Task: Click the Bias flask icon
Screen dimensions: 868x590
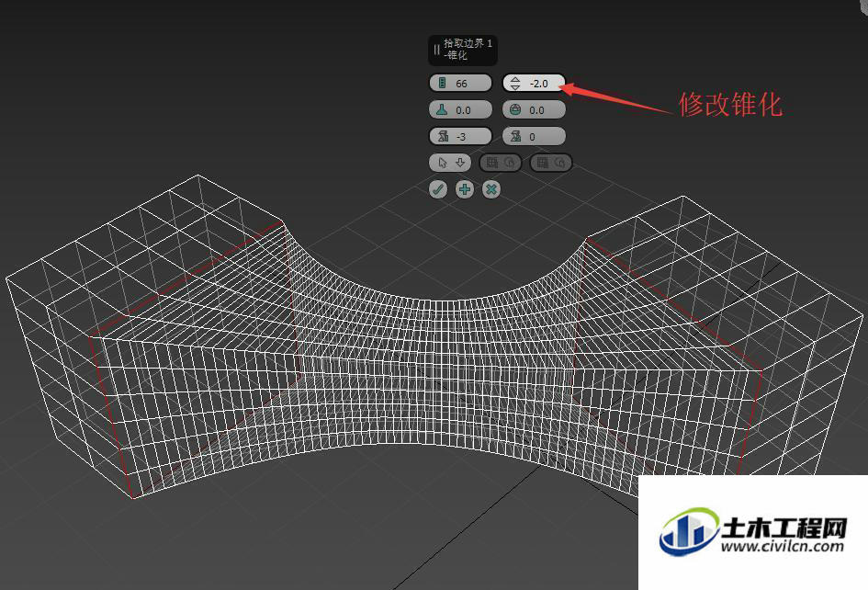Action: [442, 109]
